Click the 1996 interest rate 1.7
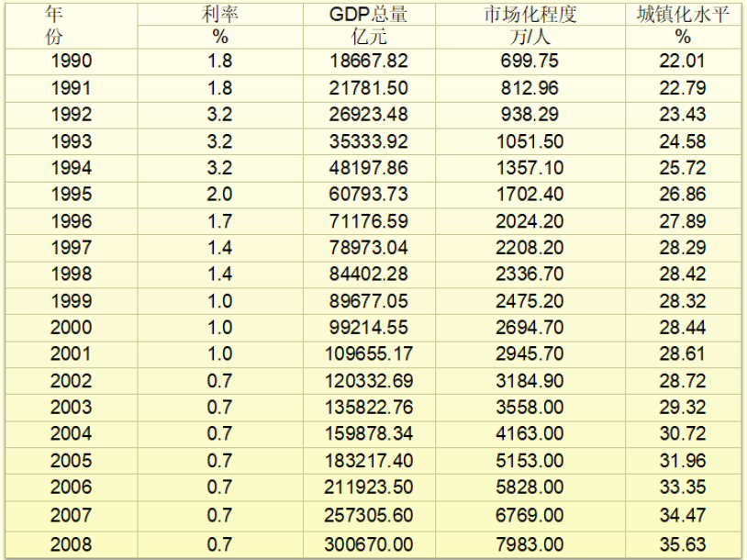The image size is (747, 560). (219, 221)
